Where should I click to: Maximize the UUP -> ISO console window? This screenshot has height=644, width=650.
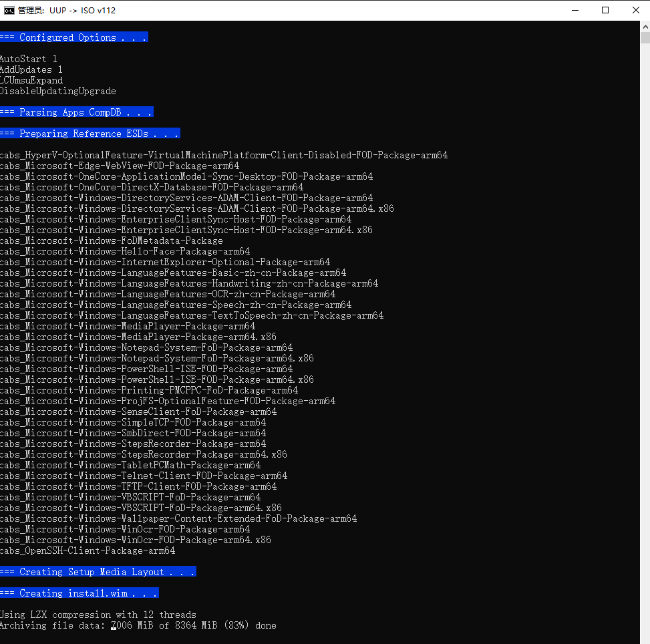pyautogui.click(x=605, y=10)
